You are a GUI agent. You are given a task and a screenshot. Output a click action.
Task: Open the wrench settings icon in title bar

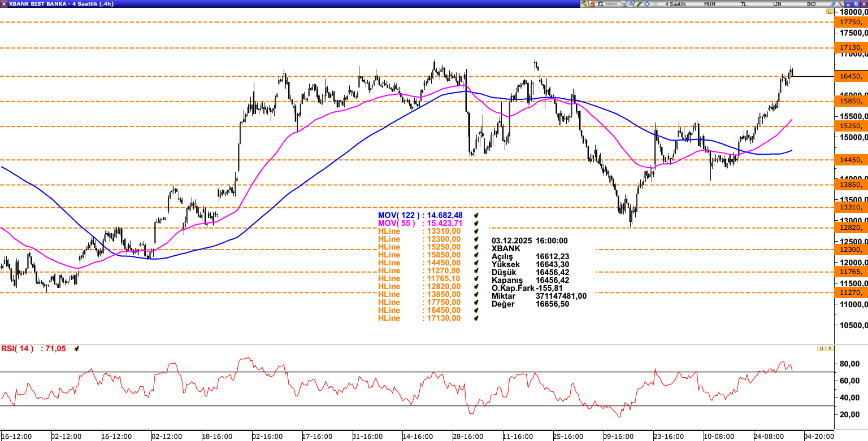click(623, 4)
